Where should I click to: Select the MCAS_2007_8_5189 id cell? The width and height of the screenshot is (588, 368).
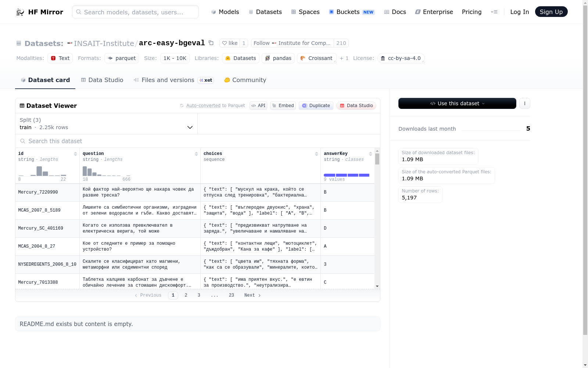pos(47,210)
